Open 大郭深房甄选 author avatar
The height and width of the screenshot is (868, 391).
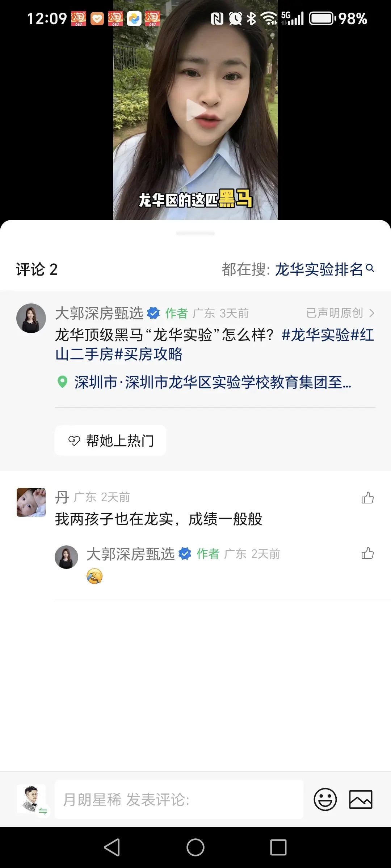31,318
